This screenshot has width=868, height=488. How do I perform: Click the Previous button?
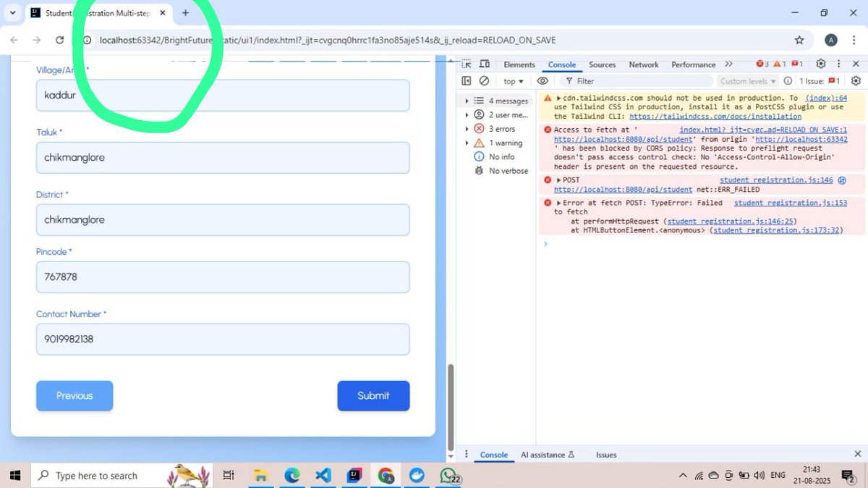click(75, 395)
